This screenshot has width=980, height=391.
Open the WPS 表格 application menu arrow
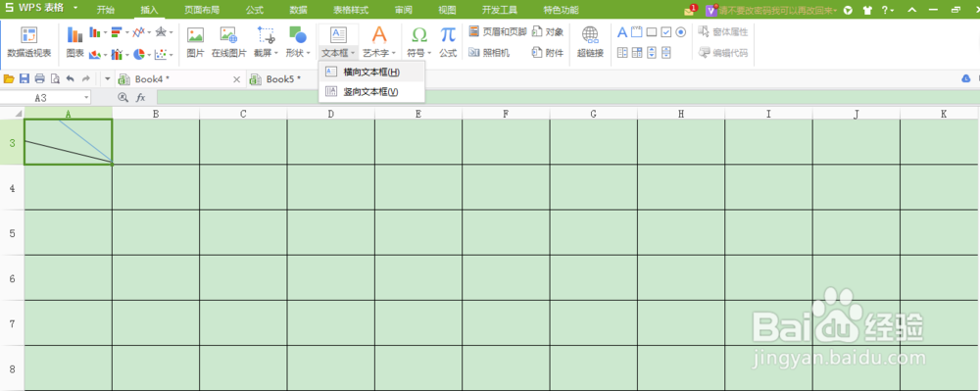(x=75, y=9)
